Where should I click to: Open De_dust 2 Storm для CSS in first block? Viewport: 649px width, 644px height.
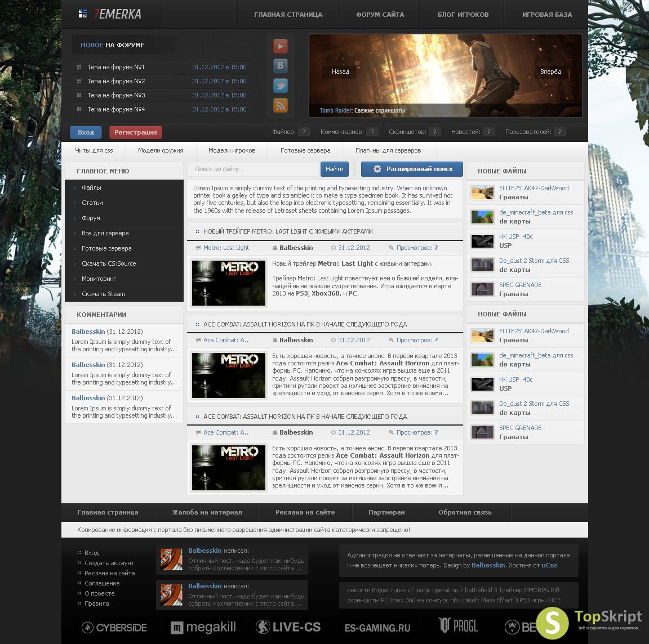534,261
